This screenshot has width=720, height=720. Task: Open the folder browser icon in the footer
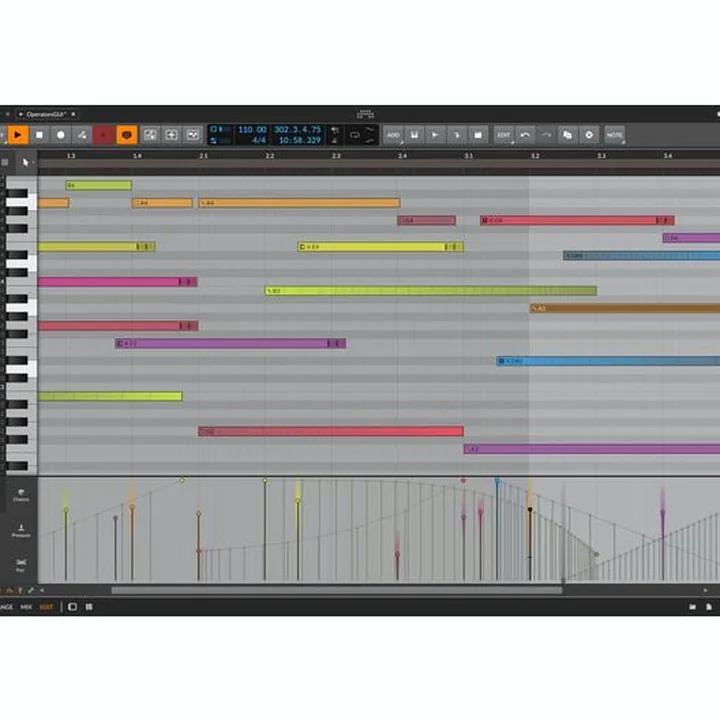[x=692, y=607]
